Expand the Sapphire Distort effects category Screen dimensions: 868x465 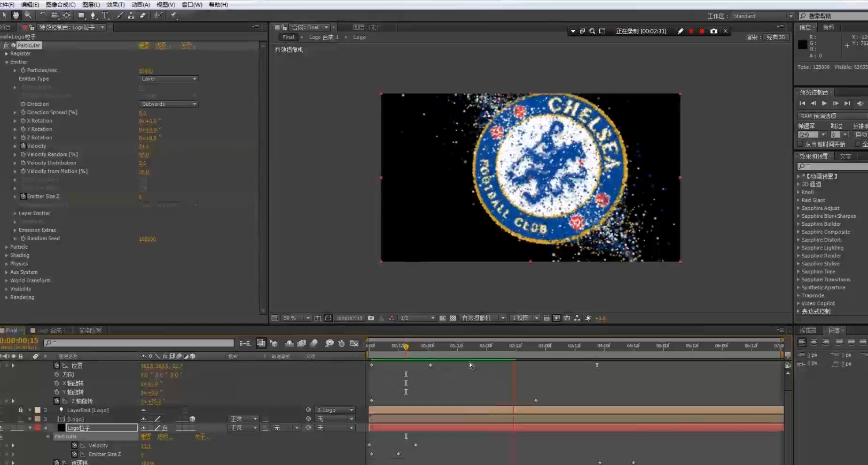799,240
